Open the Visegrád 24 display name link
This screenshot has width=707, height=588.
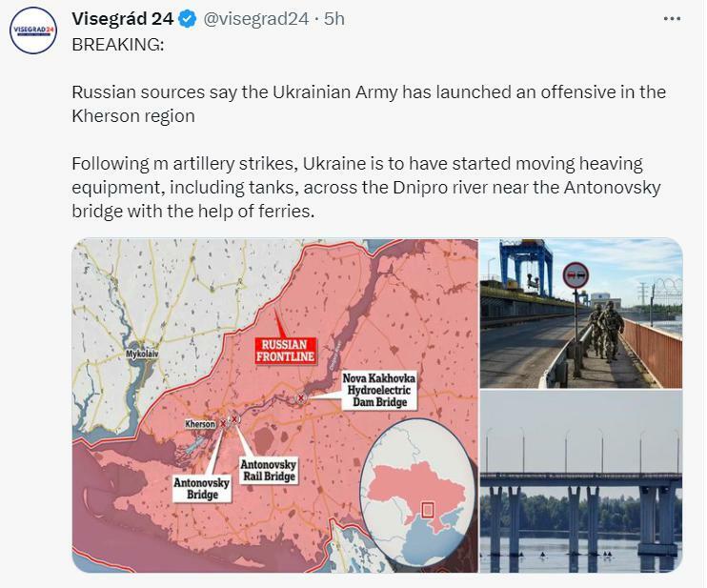(x=122, y=19)
